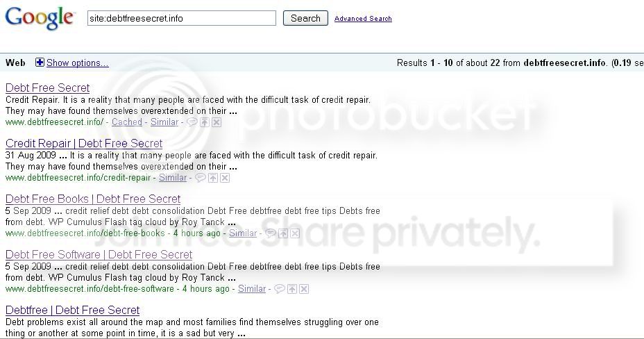Click the Google logo

pyautogui.click(x=40, y=18)
